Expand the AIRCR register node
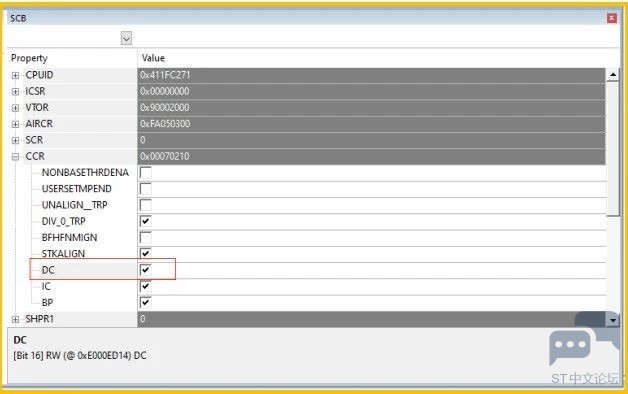This screenshot has height=394, width=628. tap(15, 124)
